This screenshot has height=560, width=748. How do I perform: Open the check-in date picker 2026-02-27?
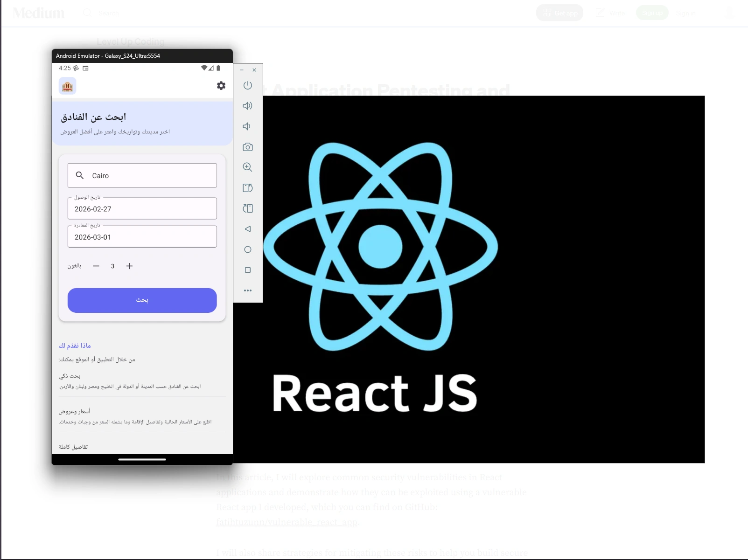click(x=142, y=208)
